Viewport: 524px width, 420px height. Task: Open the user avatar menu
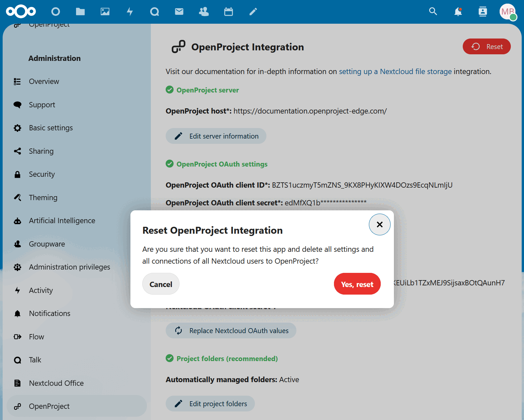coord(508,12)
